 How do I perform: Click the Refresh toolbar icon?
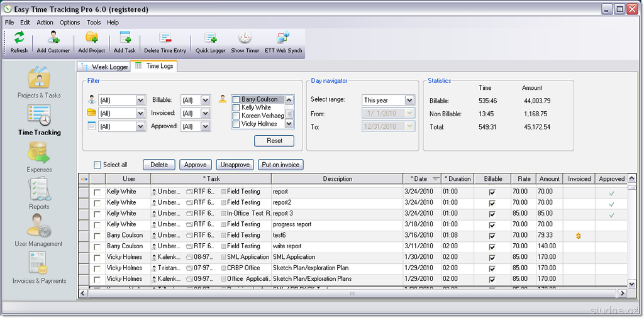tap(19, 38)
